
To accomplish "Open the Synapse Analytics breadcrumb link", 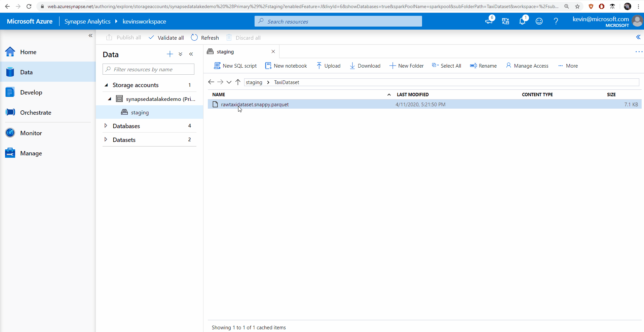I will (x=87, y=21).
